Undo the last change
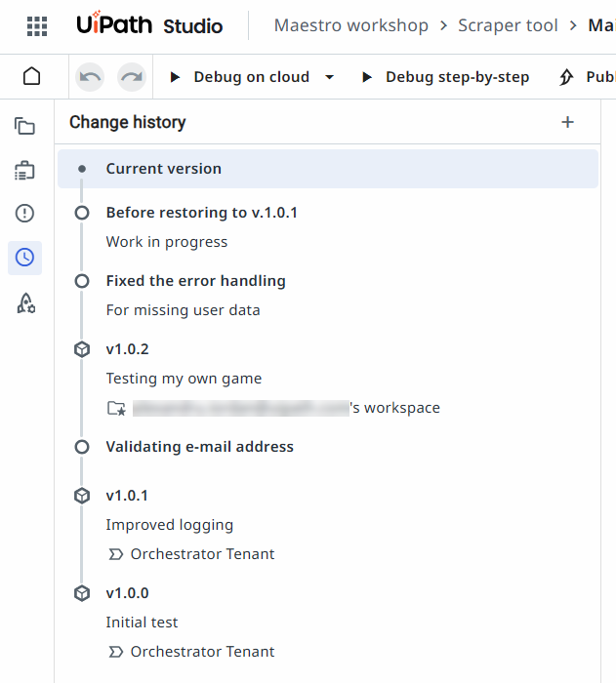This screenshot has height=683, width=616. [x=90, y=77]
